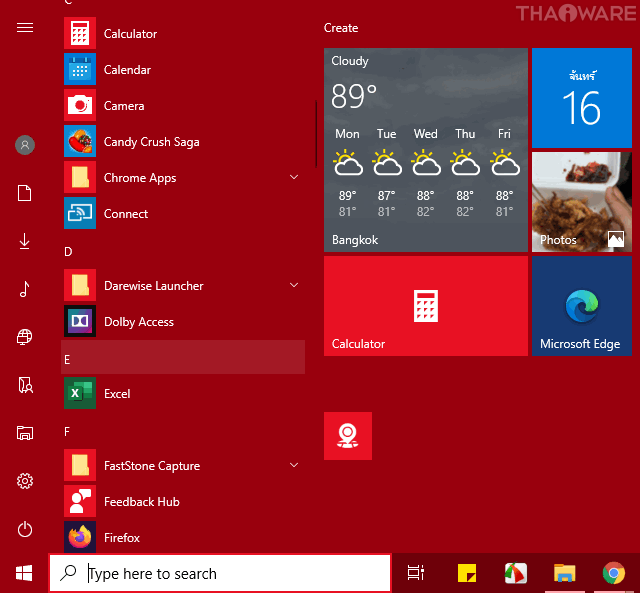This screenshot has height=593, width=640.
Task: Jump to the letter D header
Action: click(68, 251)
